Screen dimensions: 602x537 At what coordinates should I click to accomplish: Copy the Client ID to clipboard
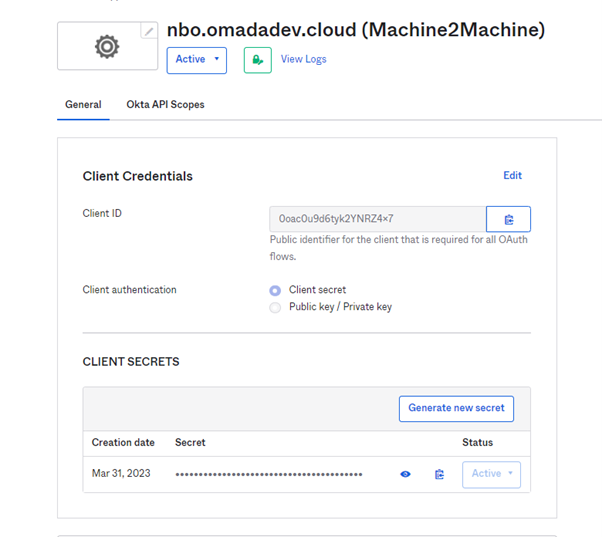click(x=508, y=219)
